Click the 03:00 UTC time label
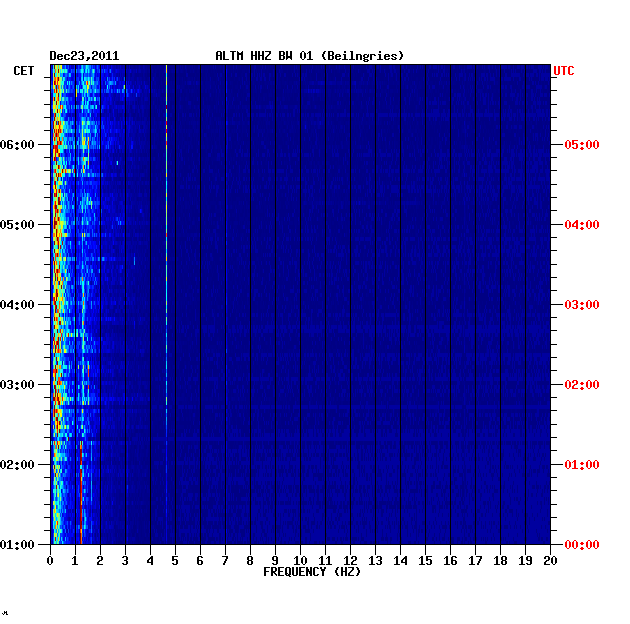This screenshot has height=624, width=630. pyautogui.click(x=582, y=305)
